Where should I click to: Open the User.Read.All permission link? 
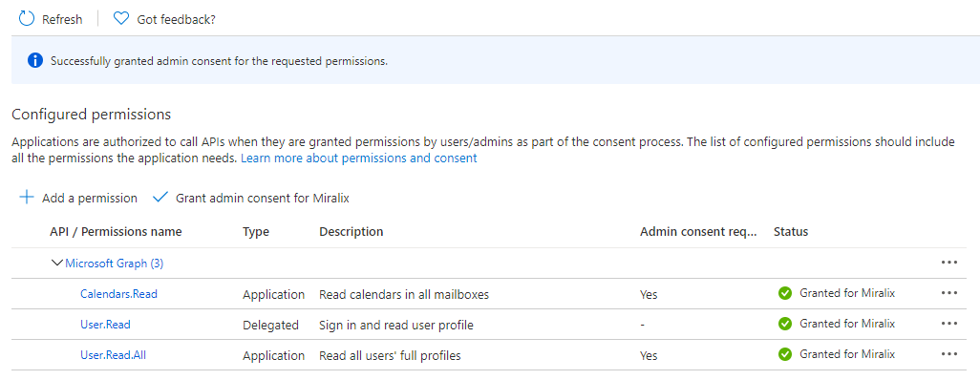pos(113,355)
